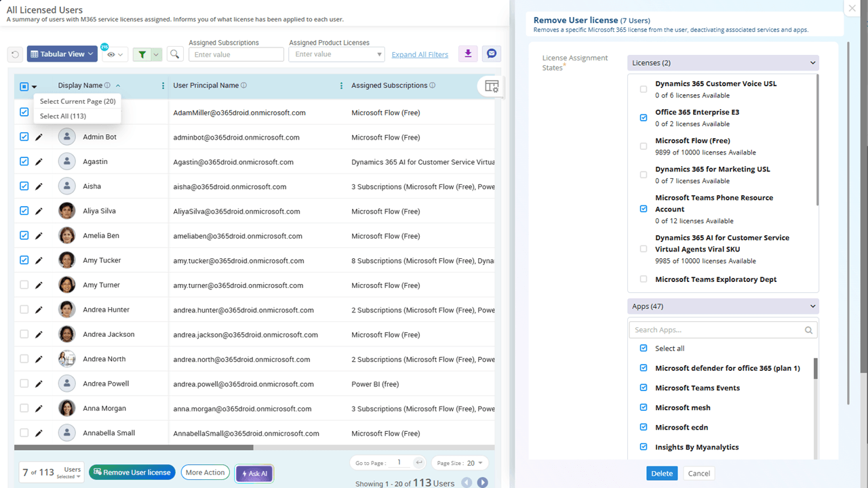Click the purple download export icon
The width and height of the screenshot is (868, 488).
pyautogui.click(x=468, y=54)
